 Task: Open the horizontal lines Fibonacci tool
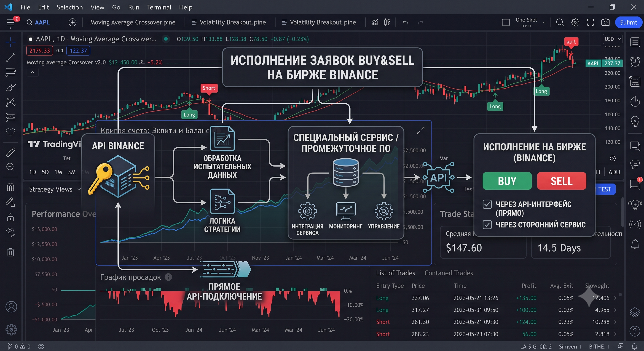11,72
